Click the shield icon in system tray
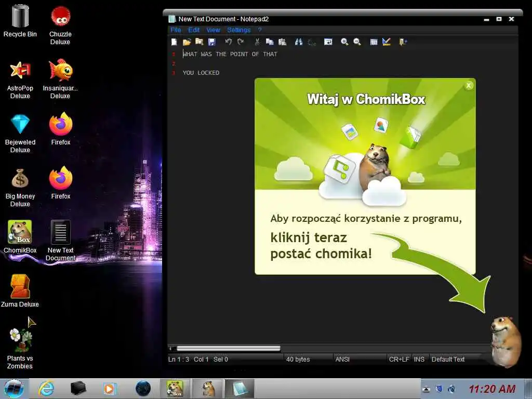This screenshot has height=399, width=532. [x=439, y=389]
